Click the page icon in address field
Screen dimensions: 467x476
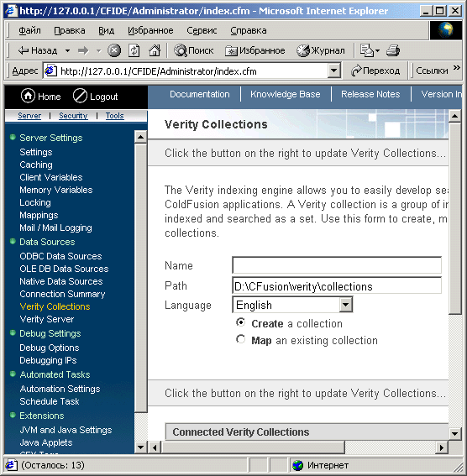pos(50,71)
